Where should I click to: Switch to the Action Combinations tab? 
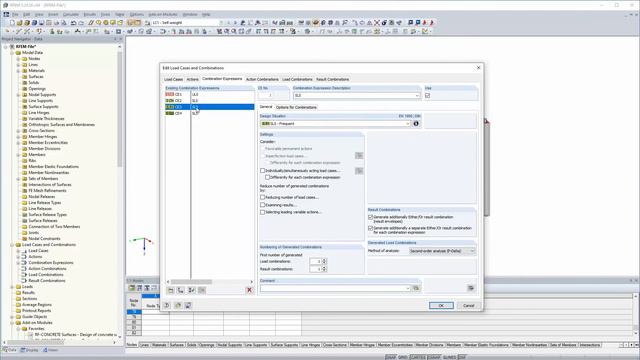point(262,79)
